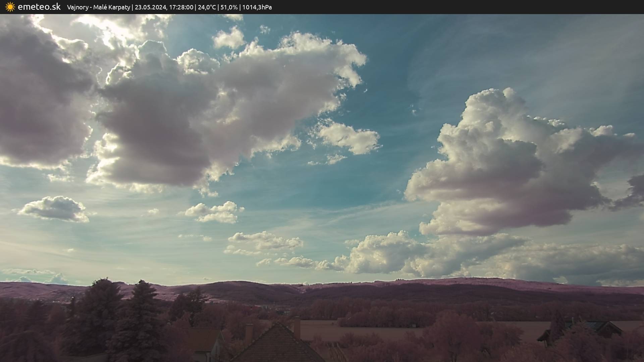Click the chimney on the center roof
Viewport: 644px width, 362px height.
297,327
